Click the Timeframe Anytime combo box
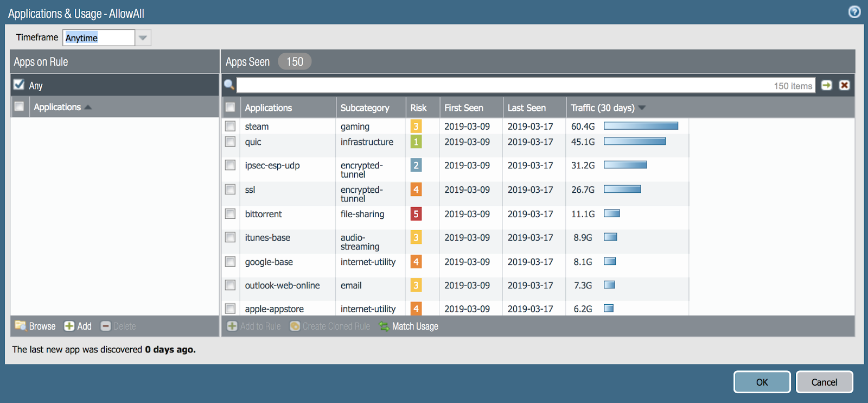Image resolution: width=868 pixels, height=403 pixels. pyautogui.click(x=99, y=37)
